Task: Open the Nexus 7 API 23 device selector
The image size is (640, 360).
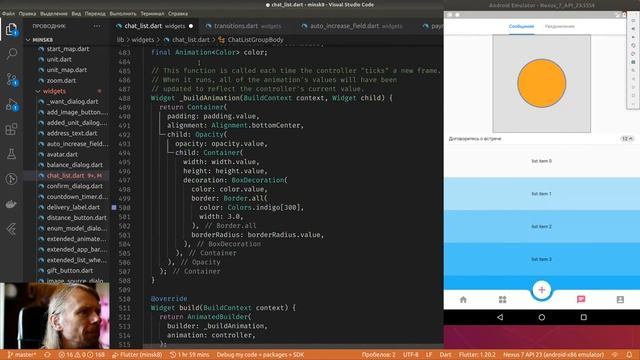Action: (x=553, y=355)
